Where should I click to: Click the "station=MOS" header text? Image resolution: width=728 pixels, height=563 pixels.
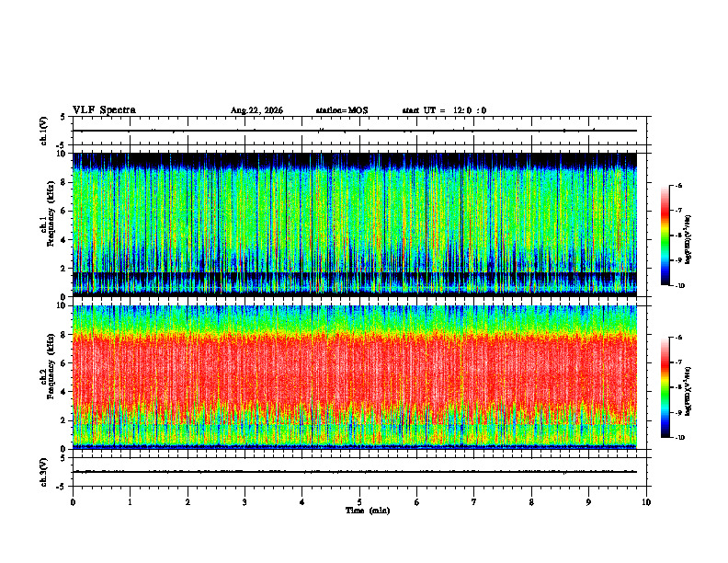[x=342, y=110]
